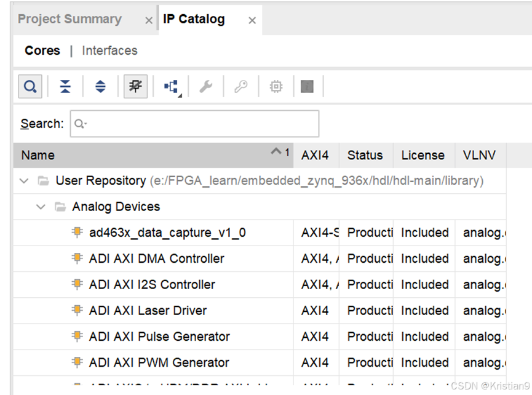Image resolution: width=532 pixels, height=395 pixels.
Task: Click the Status column header
Action: tap(365, 155)
